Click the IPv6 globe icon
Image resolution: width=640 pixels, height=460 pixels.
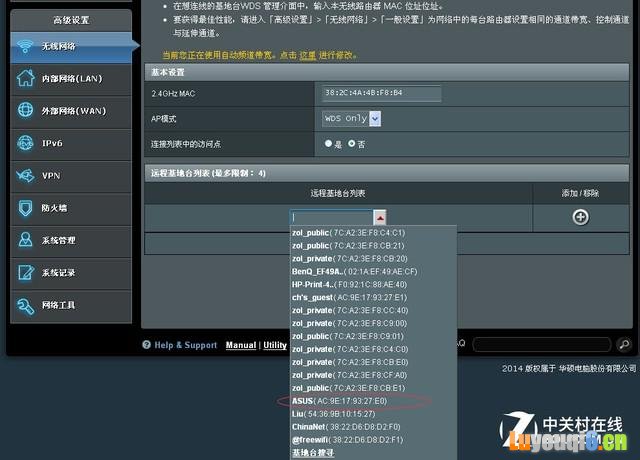(25, 143)
